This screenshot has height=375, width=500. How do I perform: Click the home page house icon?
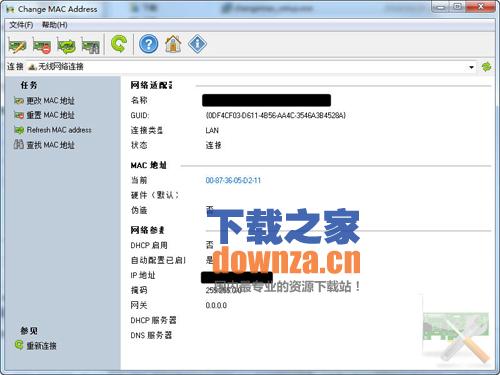tap(173, 44)
